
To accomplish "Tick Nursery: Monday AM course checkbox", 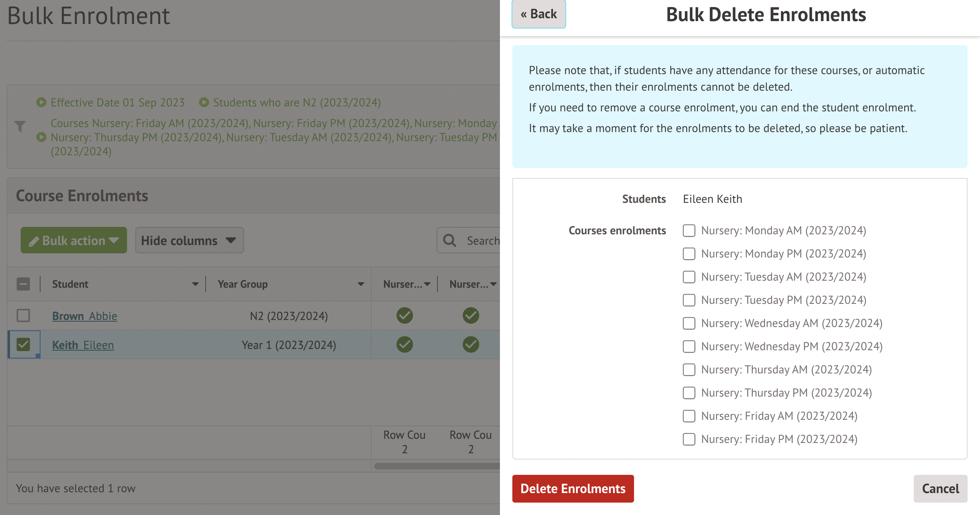I will click(x=689, y=231).
